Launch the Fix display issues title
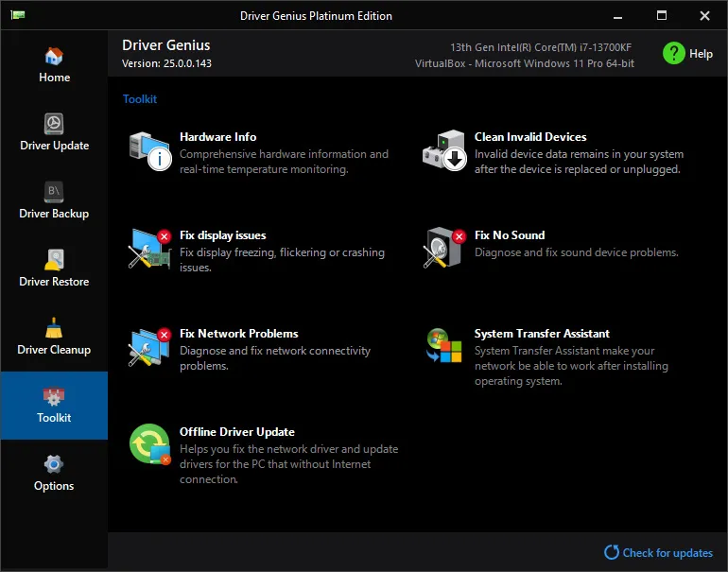 (x=223, y=235)
